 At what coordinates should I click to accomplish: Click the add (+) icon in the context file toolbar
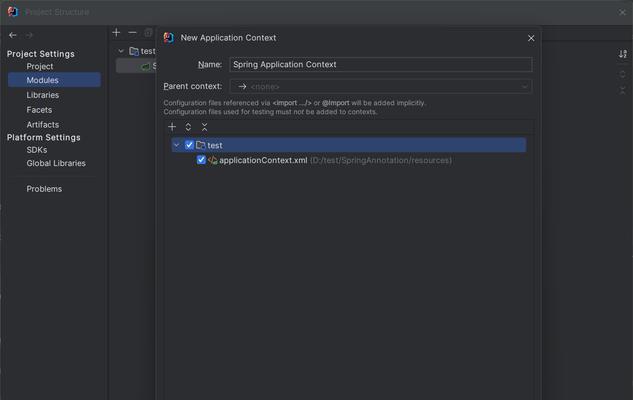point(172,127)
